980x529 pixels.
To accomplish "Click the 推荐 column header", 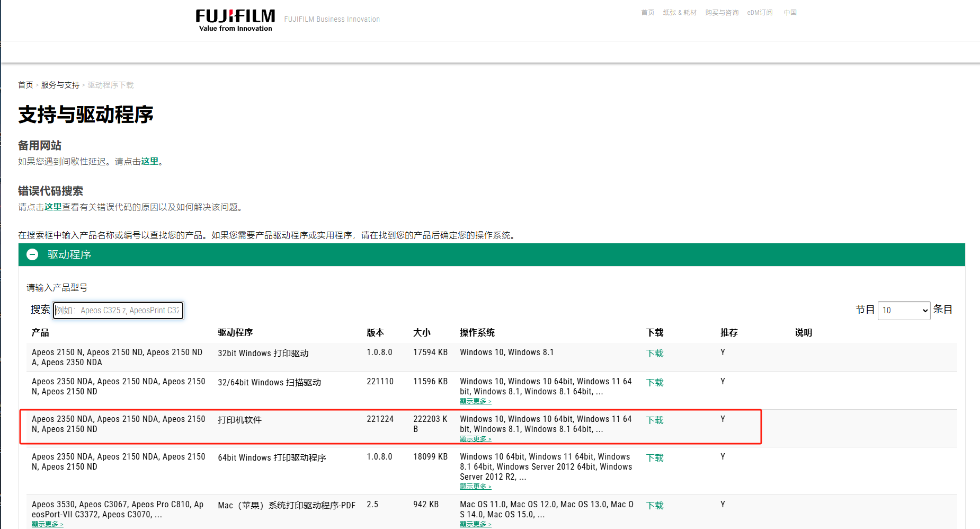I will pos(729,332).
